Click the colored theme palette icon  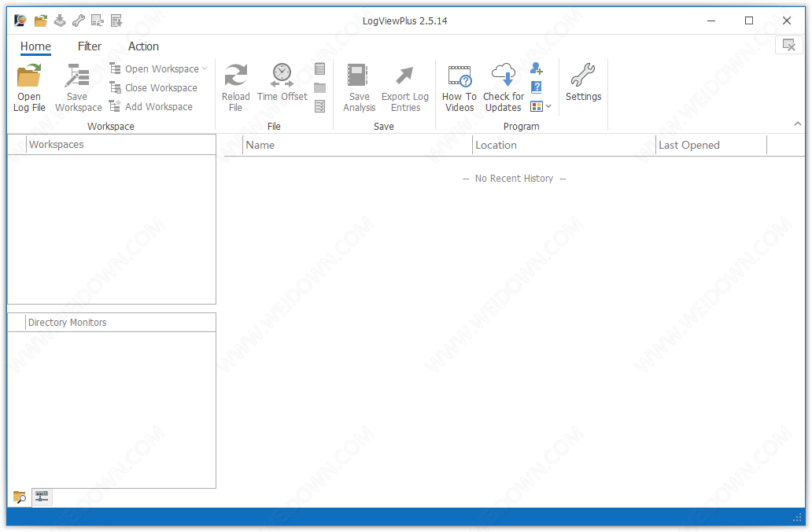click(537, 106)
